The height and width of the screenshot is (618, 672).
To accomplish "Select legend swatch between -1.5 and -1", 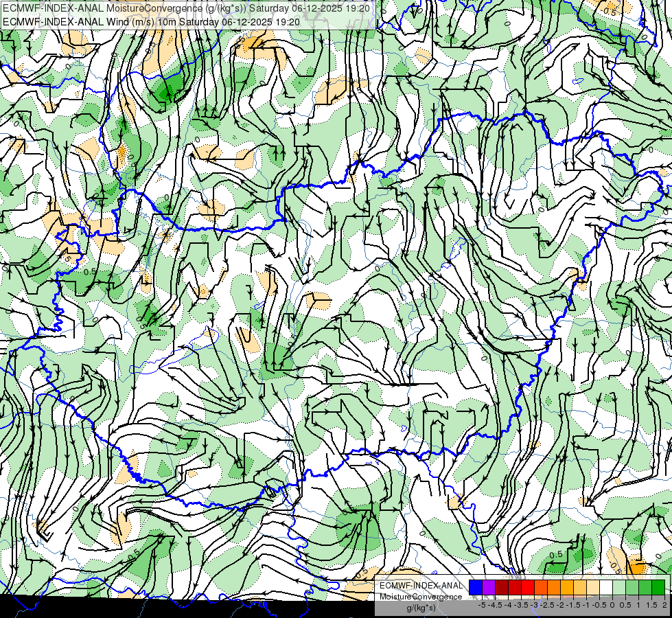I will [580, 587].
